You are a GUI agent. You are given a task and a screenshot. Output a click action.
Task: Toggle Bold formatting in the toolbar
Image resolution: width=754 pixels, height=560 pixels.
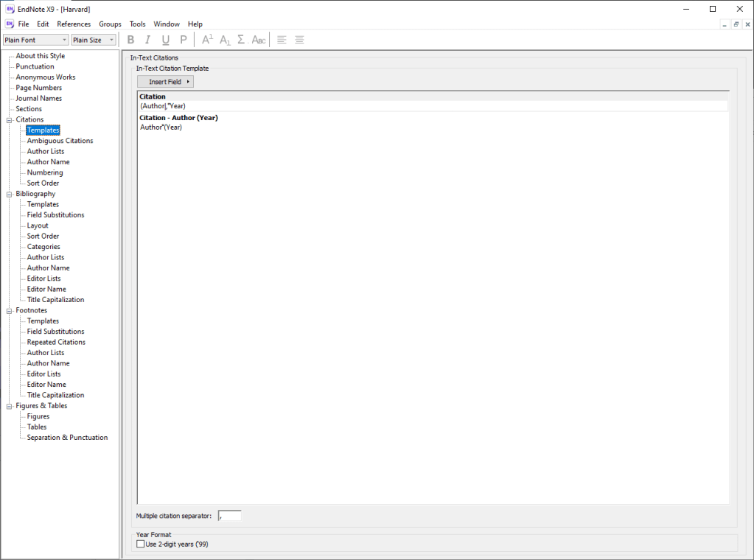click(x=131, y=40)
